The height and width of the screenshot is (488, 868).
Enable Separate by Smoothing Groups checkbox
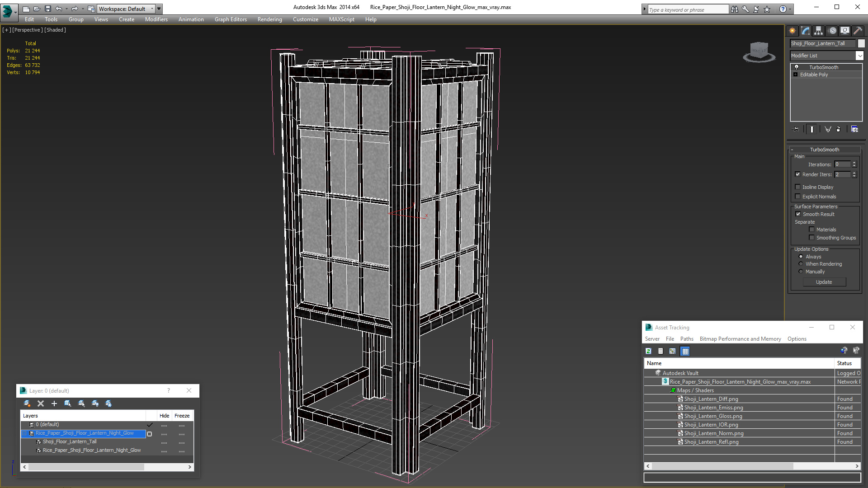[811, 238]
